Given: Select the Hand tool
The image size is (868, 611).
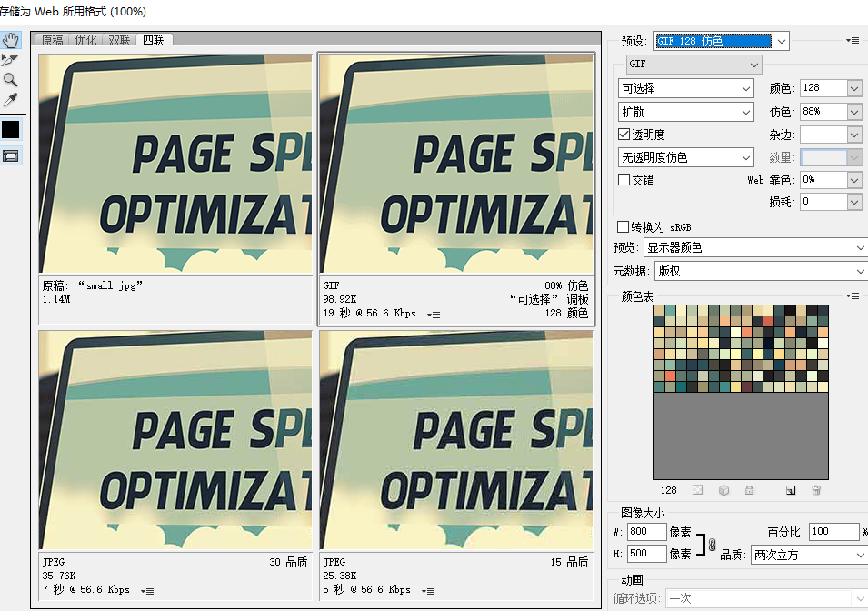Looking at the screenshot, I should click(x=11, y=41).
